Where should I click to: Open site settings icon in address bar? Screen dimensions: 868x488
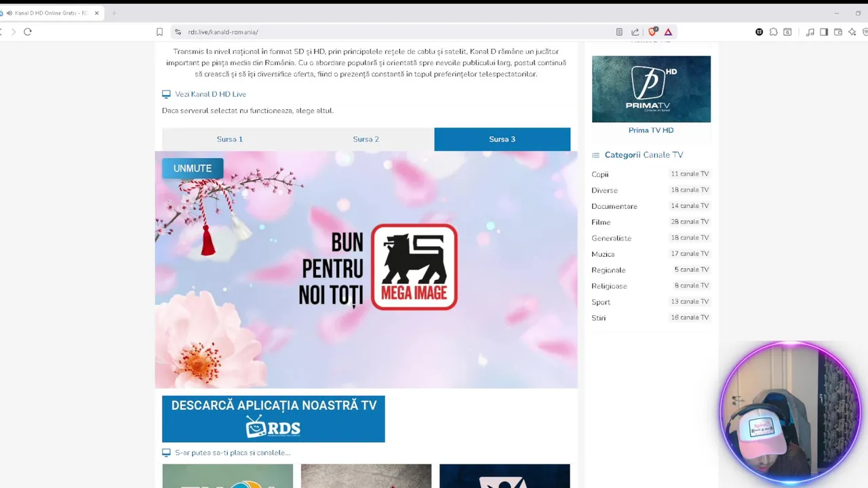coord(178,32)
